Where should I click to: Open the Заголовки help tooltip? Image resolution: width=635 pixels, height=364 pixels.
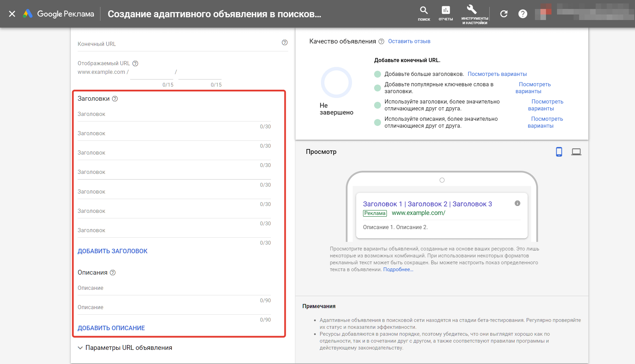[x=115, y=99]
